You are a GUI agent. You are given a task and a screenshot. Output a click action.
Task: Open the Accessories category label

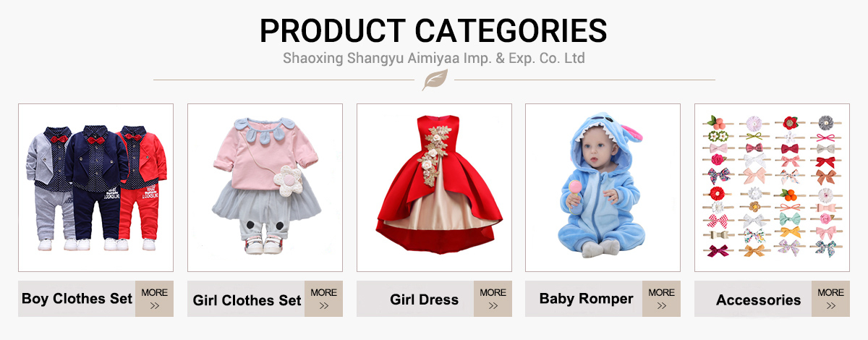tap(758, 299)
